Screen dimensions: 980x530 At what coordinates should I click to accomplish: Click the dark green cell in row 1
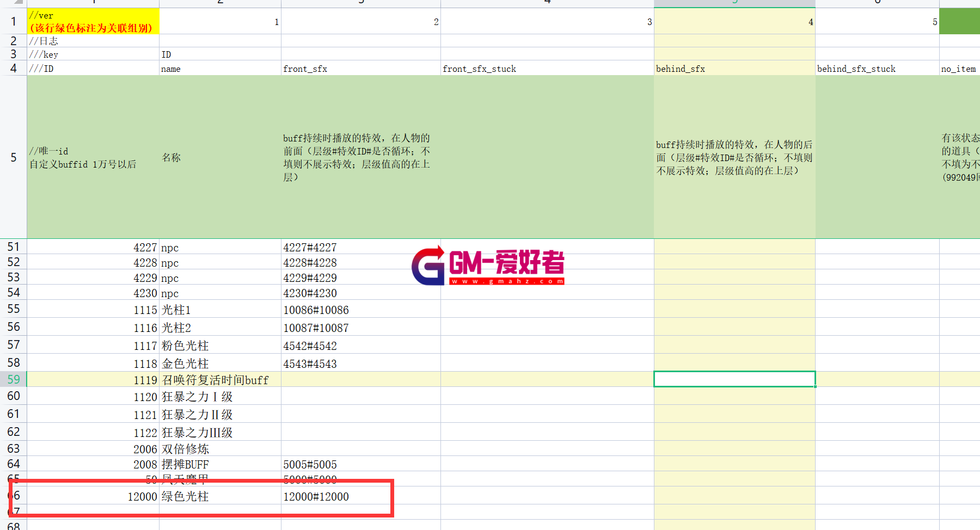[x=959, y=22]
